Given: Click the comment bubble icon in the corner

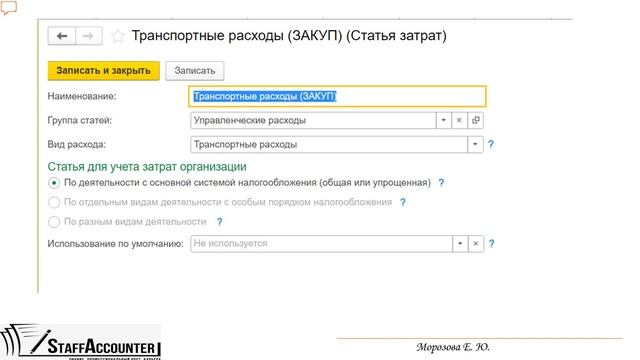Looking at the screenshot, I should point(8,7).
